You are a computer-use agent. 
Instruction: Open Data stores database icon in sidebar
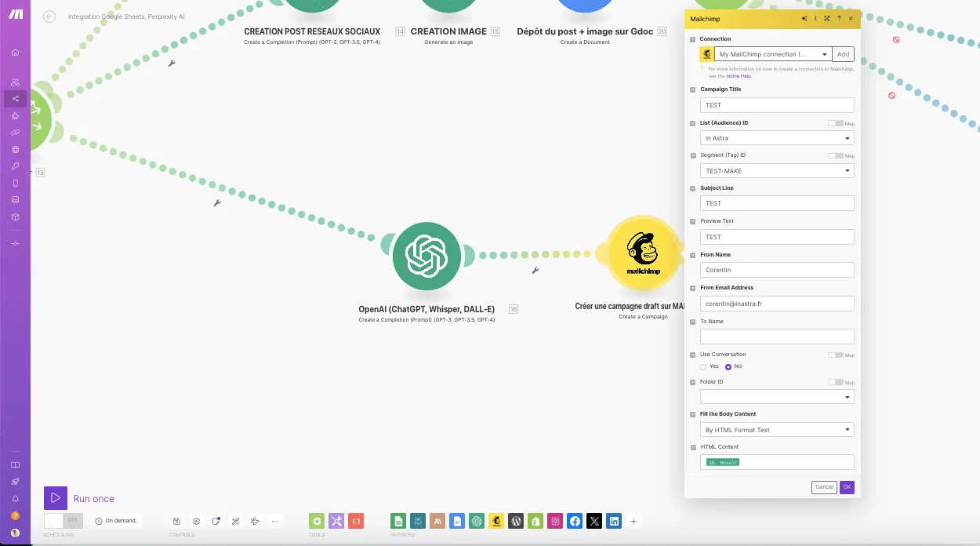pyautogui.click(x=15, y=200)
